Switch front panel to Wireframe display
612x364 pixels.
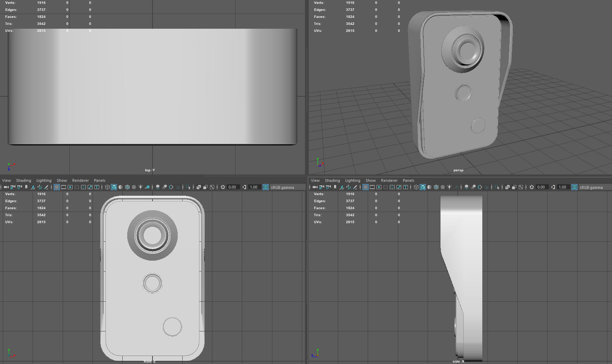pos(107,187)
